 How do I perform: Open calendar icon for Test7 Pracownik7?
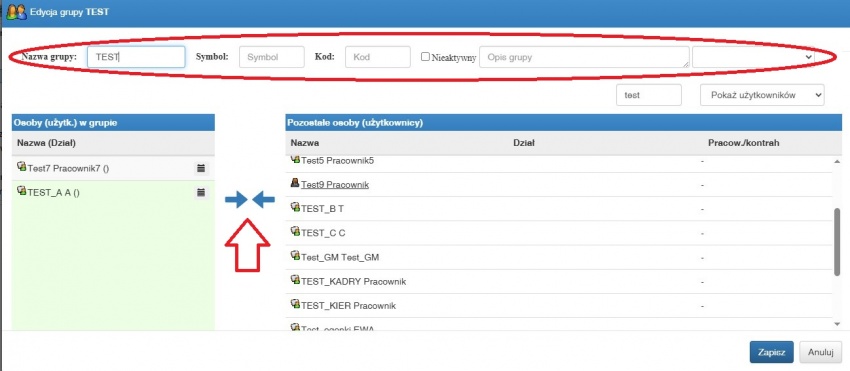(x=201, y=169)
